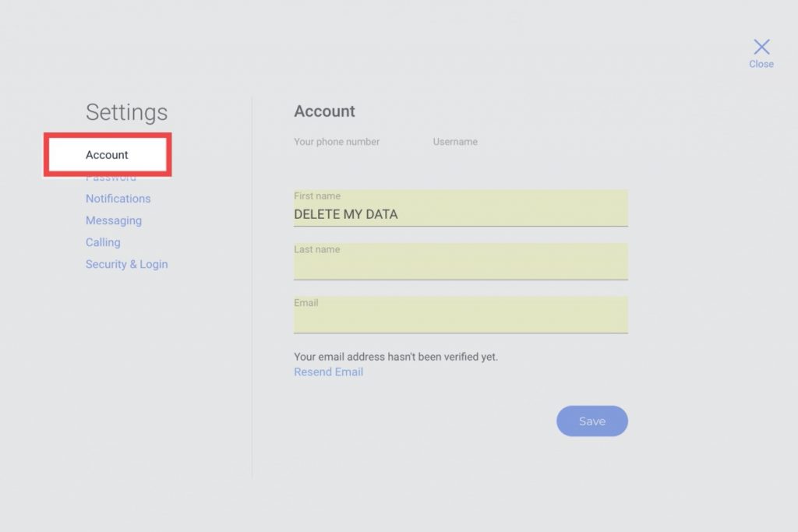Click the small First name field label

[316, 196]
